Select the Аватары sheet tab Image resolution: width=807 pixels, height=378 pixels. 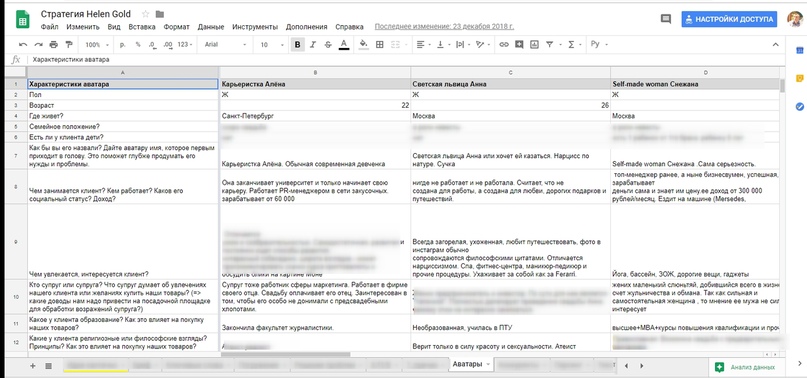467,364
